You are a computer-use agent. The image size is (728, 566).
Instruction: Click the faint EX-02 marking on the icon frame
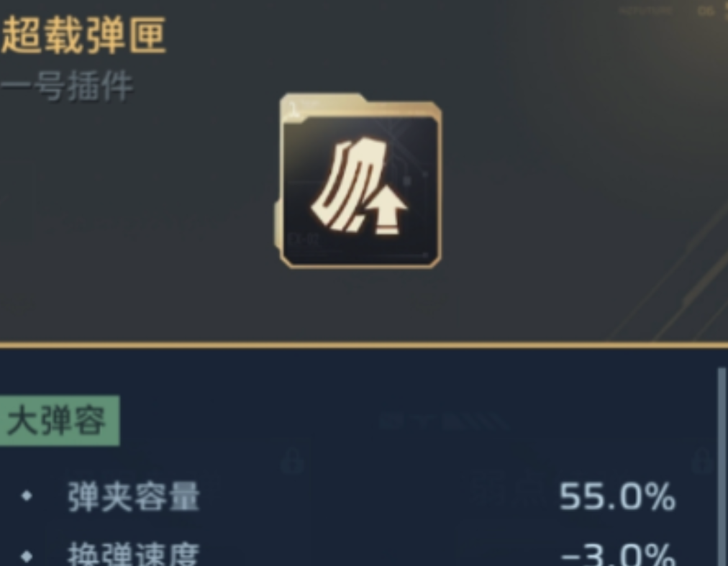[304, 239]
